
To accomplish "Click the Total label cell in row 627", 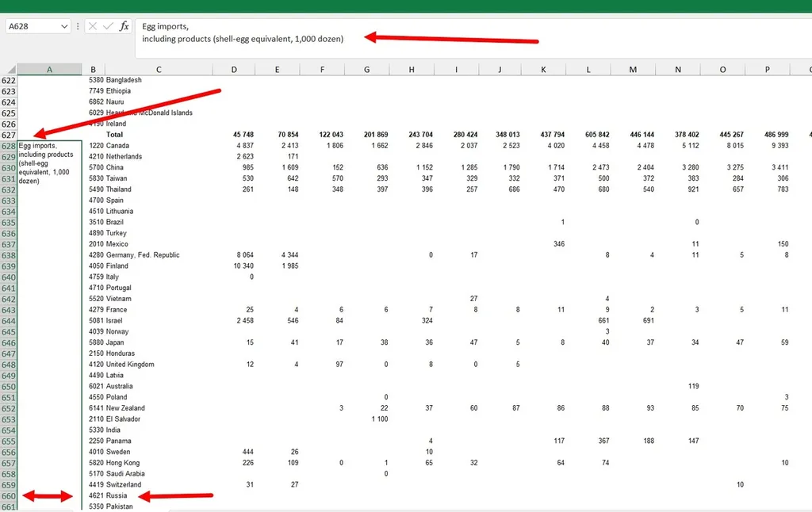I will (x=114, y=135).
